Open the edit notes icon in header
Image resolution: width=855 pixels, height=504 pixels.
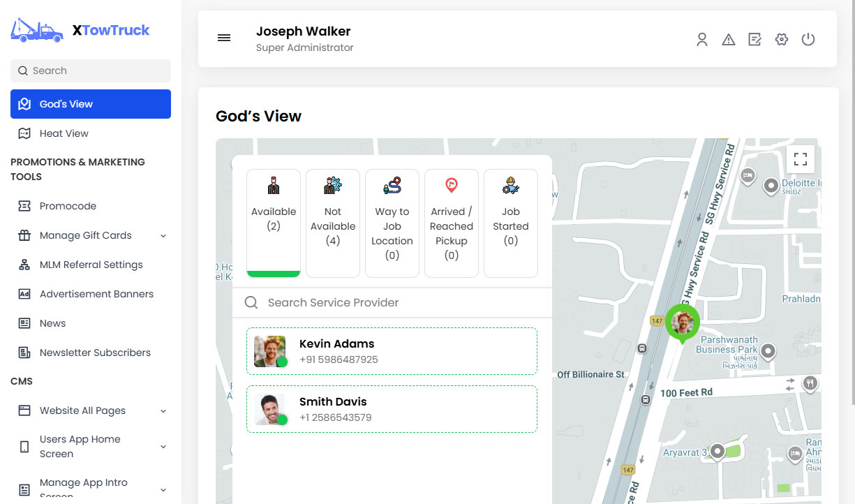(754, 40)
